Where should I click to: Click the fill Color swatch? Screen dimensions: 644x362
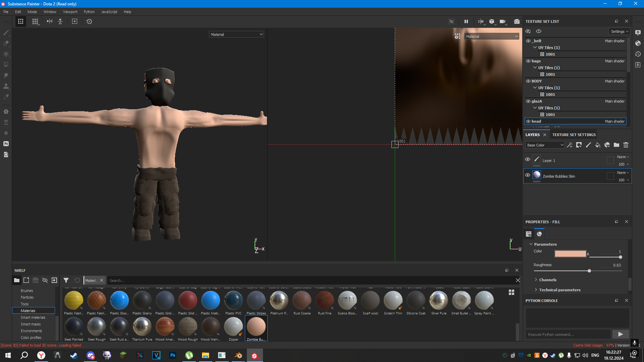pos(570,254)
